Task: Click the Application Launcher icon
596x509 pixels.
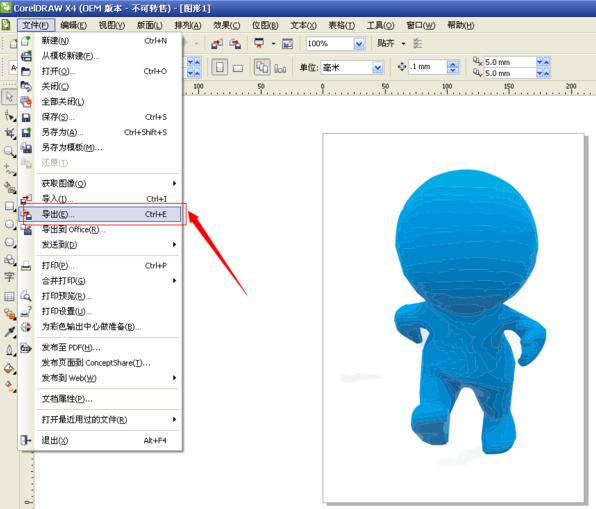Action: [x=259, y=43]
